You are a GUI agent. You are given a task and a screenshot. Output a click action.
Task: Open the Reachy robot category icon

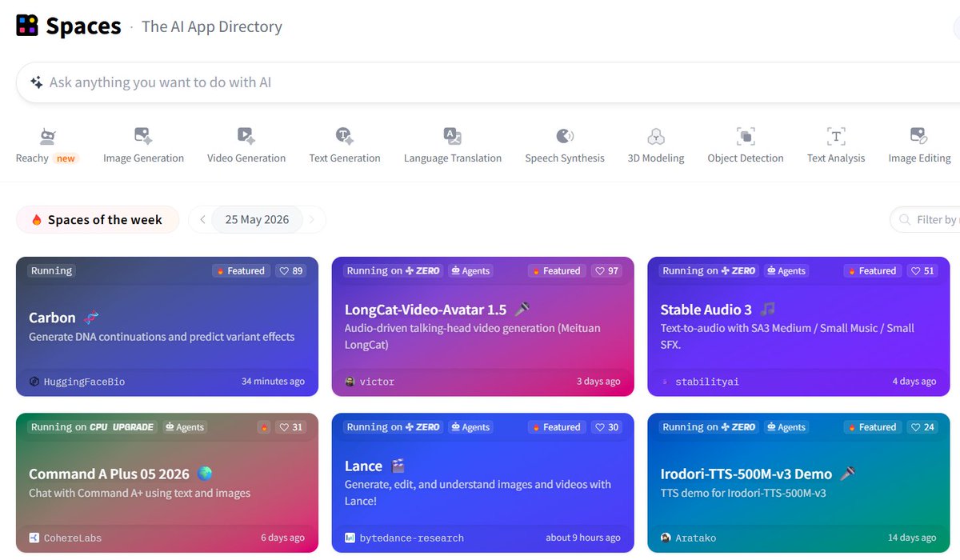47,136
